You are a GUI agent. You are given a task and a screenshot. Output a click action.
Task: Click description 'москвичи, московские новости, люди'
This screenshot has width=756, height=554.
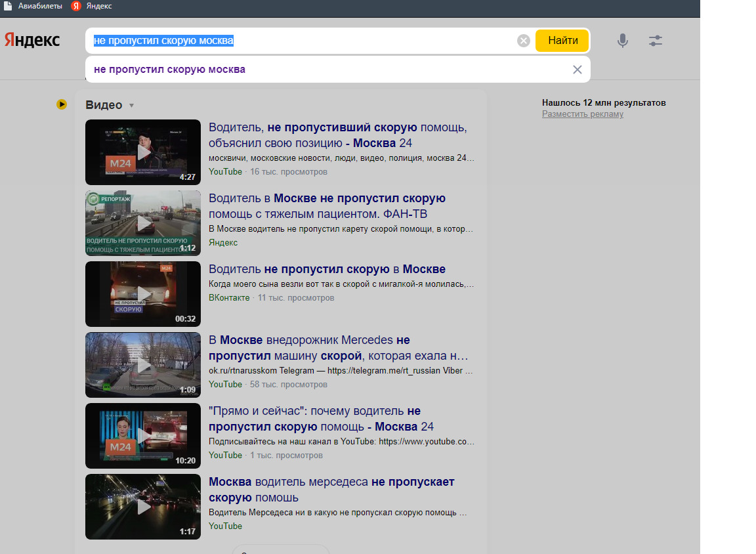tap(341, 158)
